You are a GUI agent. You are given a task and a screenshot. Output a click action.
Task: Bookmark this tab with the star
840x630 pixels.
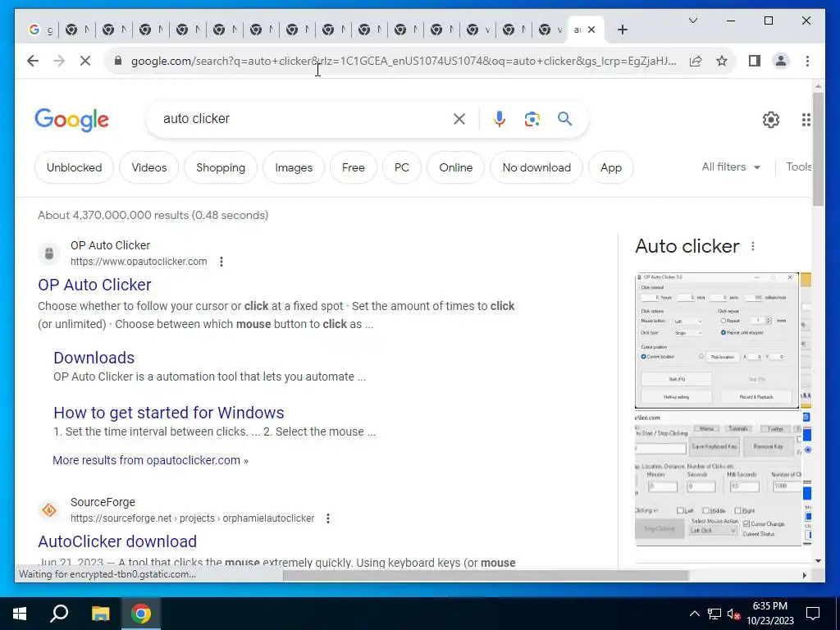(722, 61)
